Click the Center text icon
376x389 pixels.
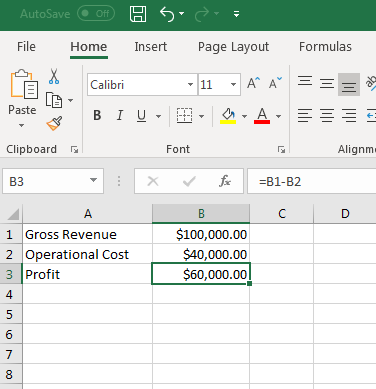pos(327,116)
